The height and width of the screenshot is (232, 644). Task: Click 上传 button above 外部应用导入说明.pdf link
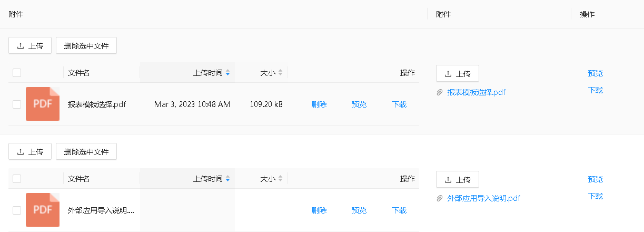click(x=457, y=180)
